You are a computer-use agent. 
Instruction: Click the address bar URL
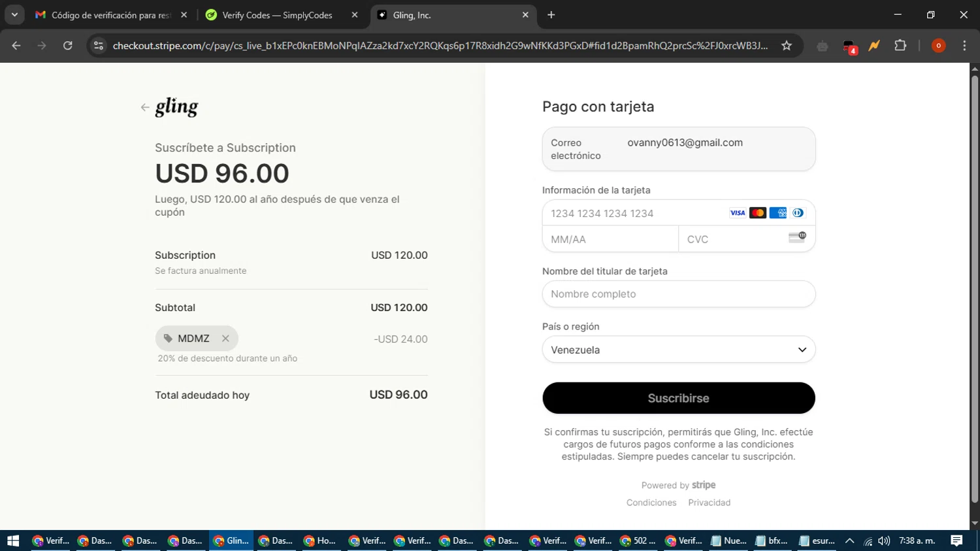click(440, 46)
